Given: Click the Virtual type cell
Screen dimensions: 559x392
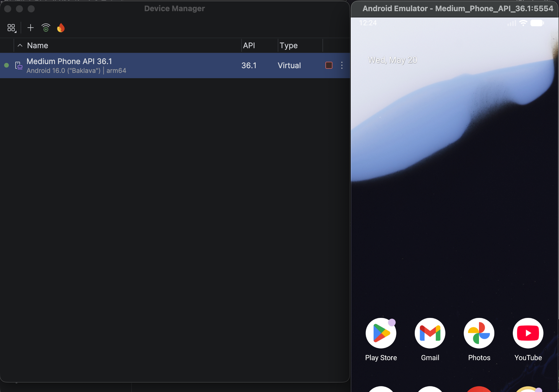Looking at the screenshot, I should (289, 65).
